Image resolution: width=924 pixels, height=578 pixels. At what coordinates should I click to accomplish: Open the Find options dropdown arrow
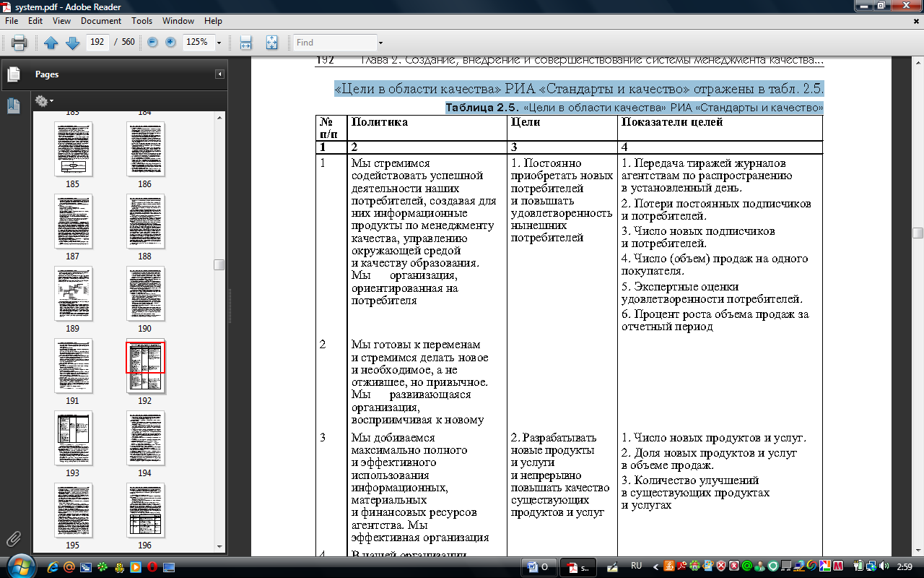(380, 43)
